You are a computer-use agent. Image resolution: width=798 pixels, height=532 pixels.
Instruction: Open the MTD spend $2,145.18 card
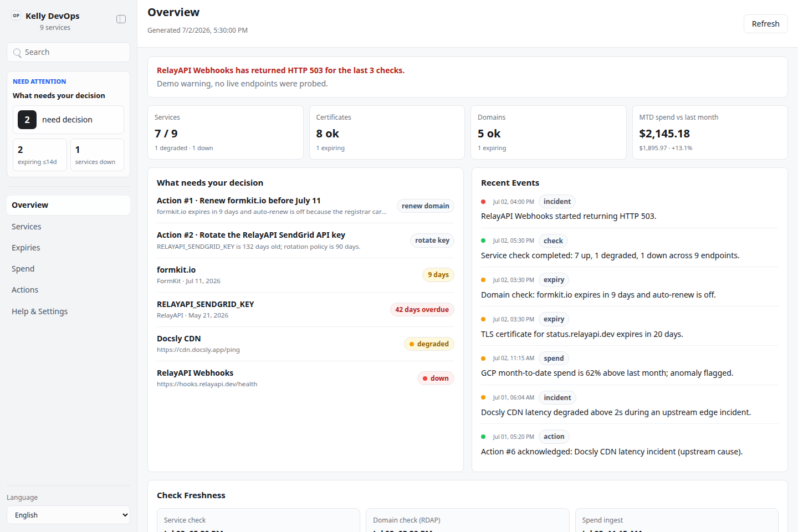(710, 132)
